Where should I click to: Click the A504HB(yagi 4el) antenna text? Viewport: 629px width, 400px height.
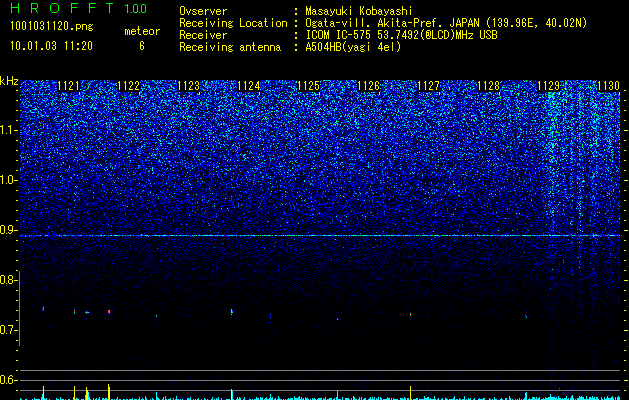tap(353, 47)
